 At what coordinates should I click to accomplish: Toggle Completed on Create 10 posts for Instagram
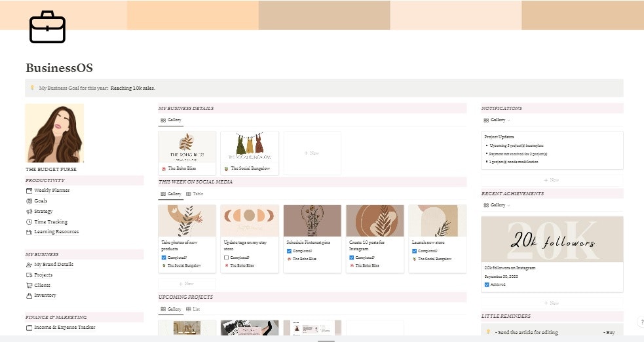pos(352,258)
